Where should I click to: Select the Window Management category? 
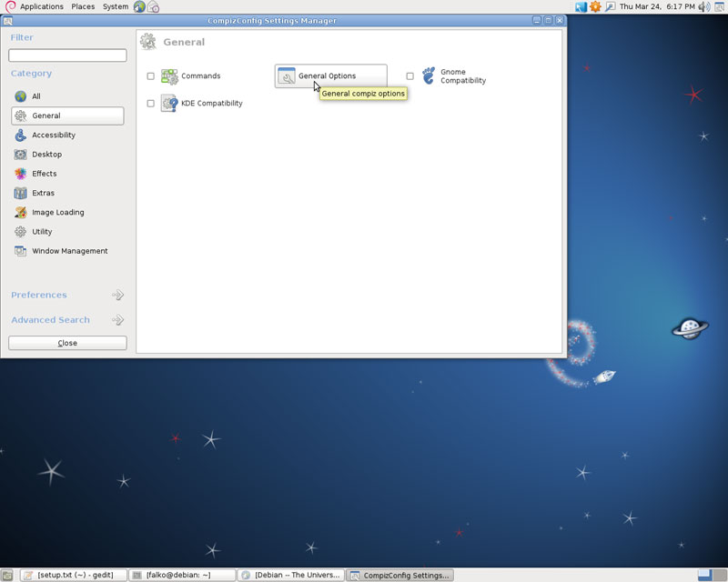coord(67,251)
